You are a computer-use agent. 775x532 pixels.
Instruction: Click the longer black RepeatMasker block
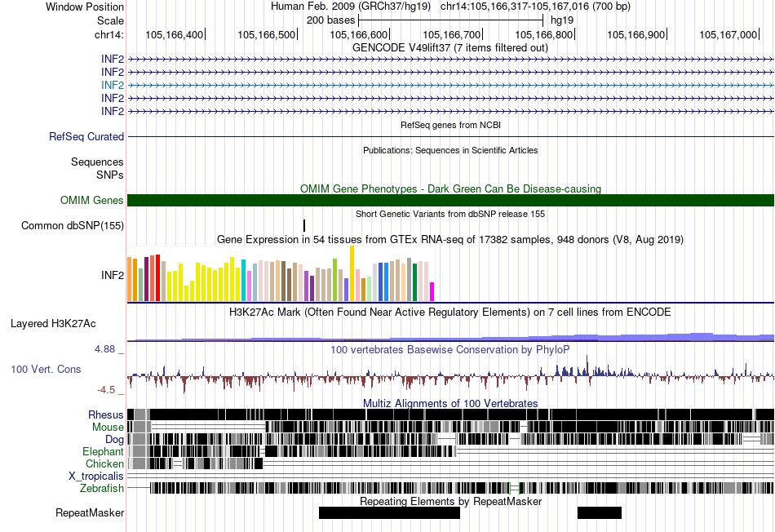point(389,512)
